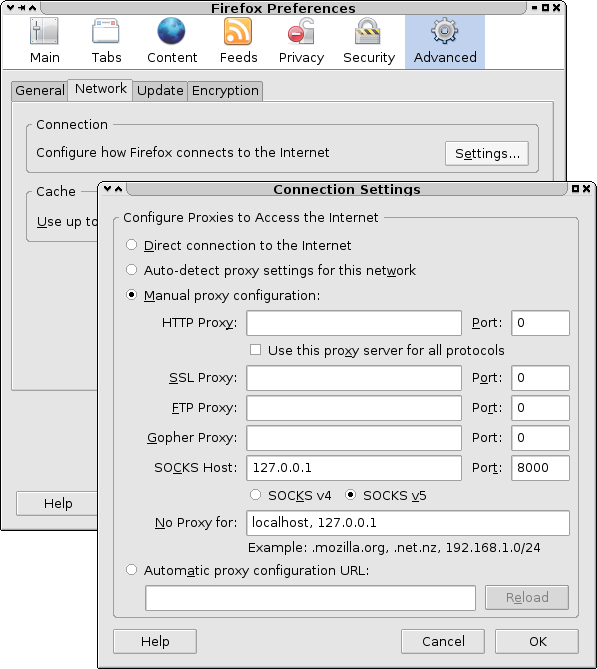
Task: Click the HTTP Proxy host field
Action: [x=354, y=323]
